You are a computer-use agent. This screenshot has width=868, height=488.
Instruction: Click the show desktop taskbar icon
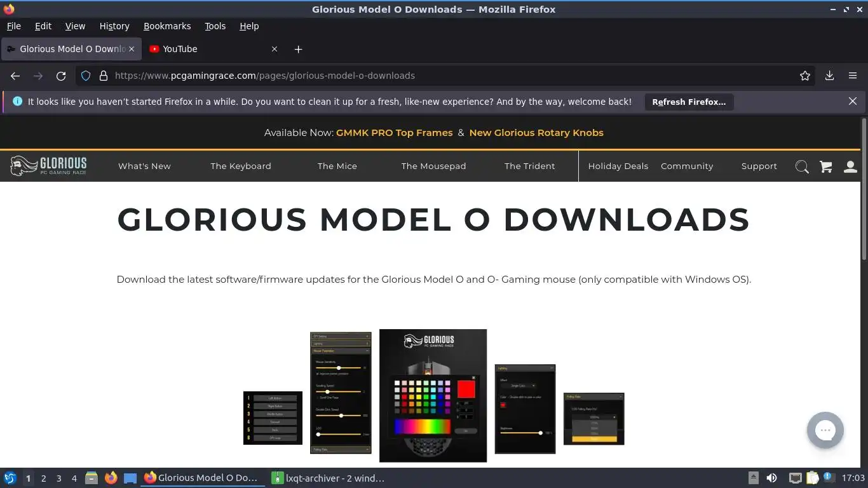(130, 478)
